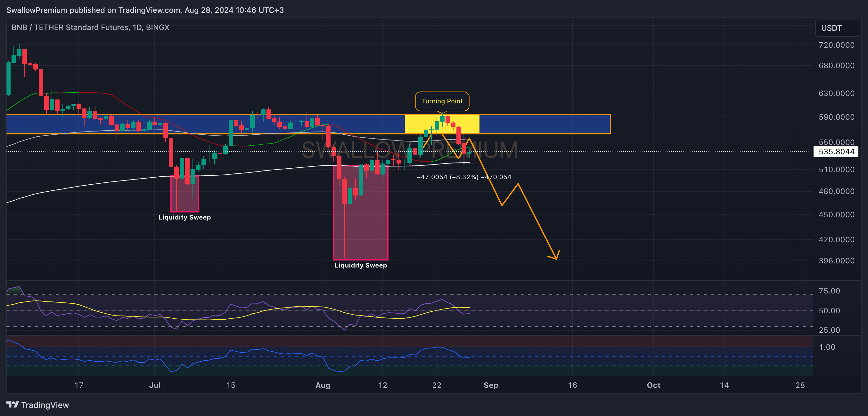
Task: Click the 590.0000 price axis label
Action: point(836,117)
